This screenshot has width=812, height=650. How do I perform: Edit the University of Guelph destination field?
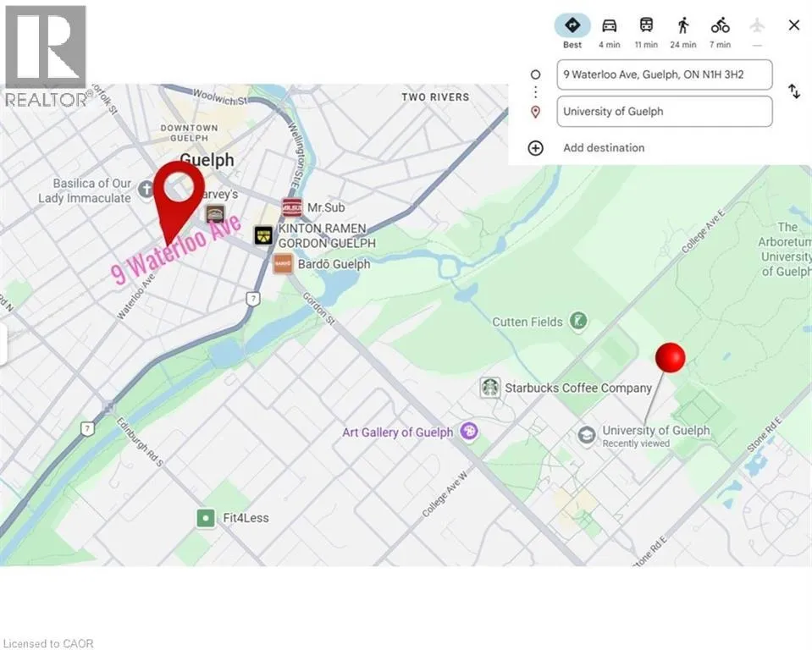point(664,112)
